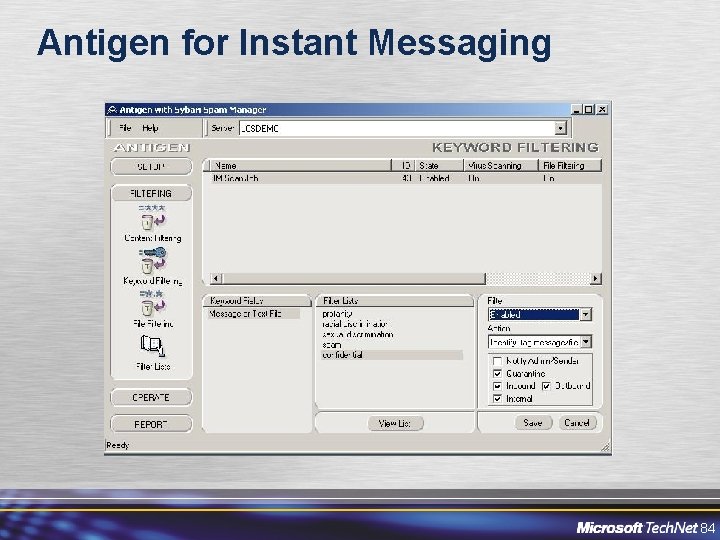Click the FILTERING section header

151,193
